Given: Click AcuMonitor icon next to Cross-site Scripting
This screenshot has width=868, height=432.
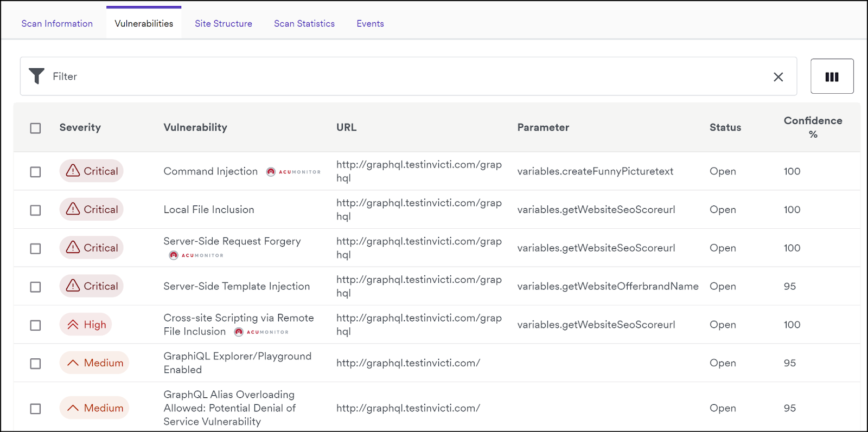Looking at the screenshot, I should click(x=239, y=332).
